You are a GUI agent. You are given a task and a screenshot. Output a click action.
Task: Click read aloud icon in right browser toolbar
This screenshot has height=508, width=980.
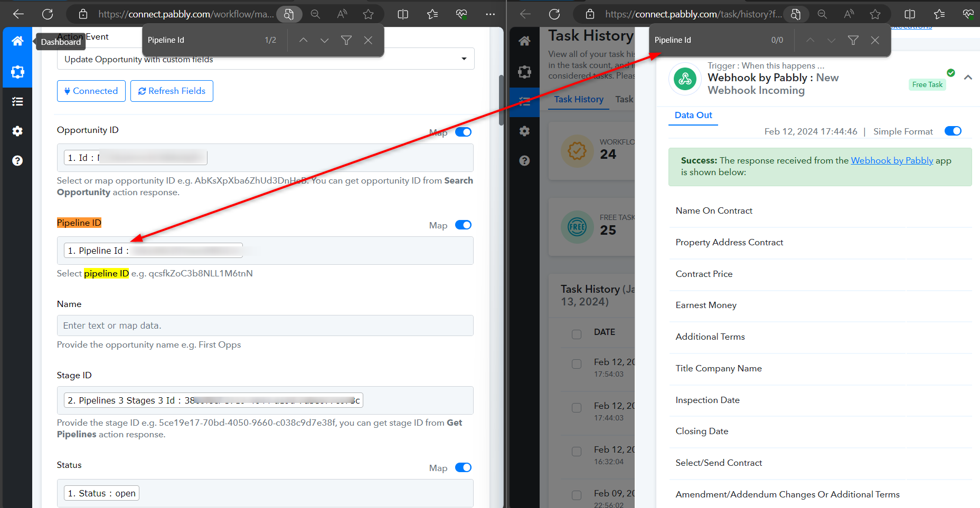(x=849, y=14)
